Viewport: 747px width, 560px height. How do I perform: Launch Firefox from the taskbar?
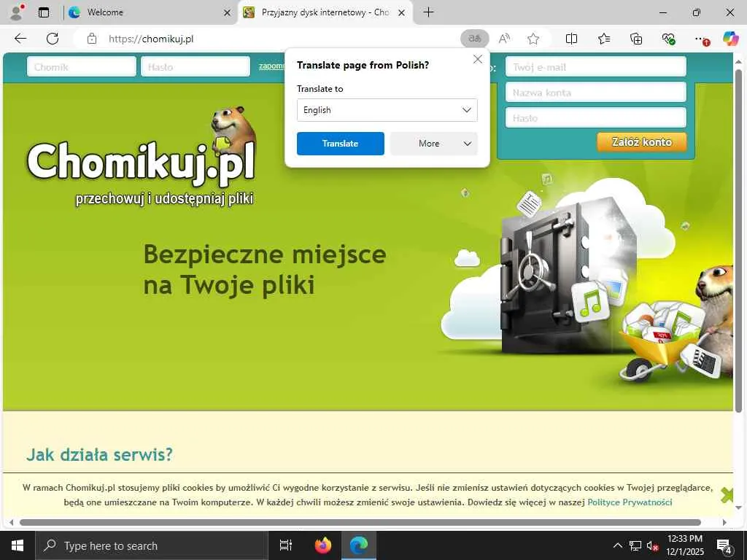pyautogui.click(x=322, y=545)
